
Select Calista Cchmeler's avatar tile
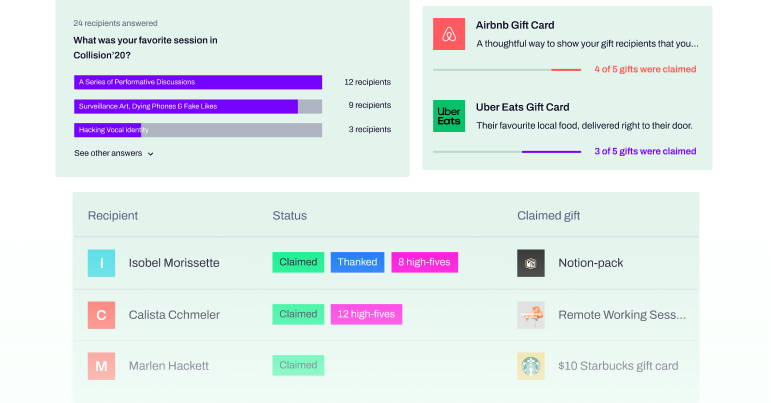click(x=101, y=315)
